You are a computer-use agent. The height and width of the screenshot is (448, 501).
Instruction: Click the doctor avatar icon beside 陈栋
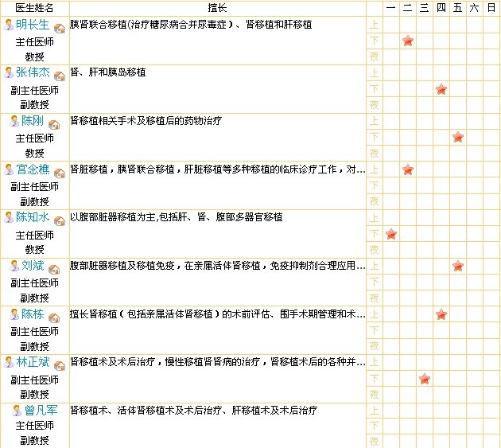pyautogui.click(x=14, y=314)
